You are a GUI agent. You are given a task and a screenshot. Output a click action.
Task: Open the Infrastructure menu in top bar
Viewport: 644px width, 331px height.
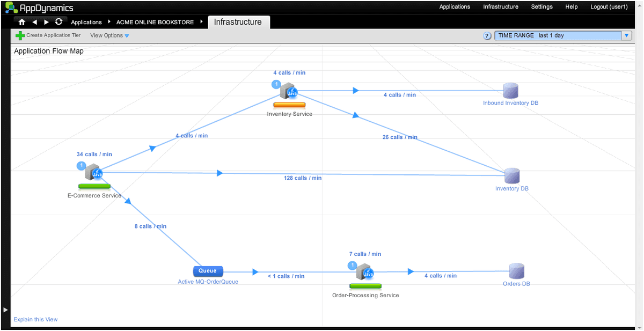500,7
